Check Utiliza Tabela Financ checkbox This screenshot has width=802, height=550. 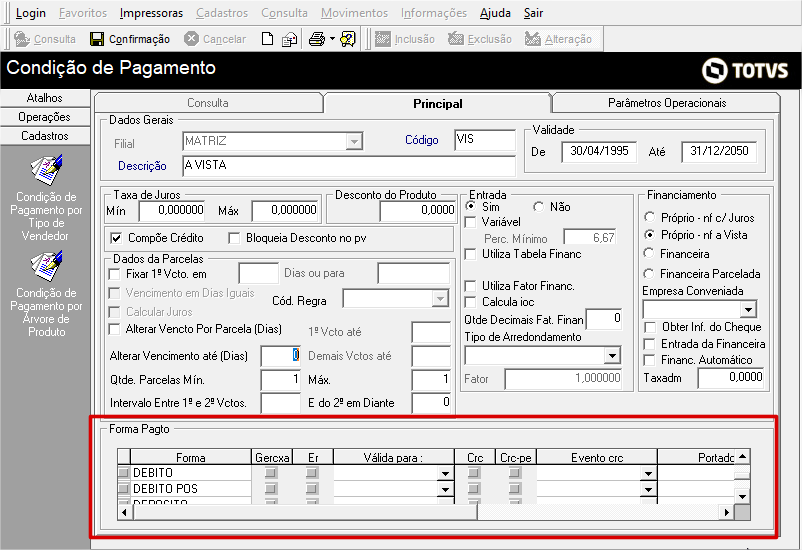point(470,254)
